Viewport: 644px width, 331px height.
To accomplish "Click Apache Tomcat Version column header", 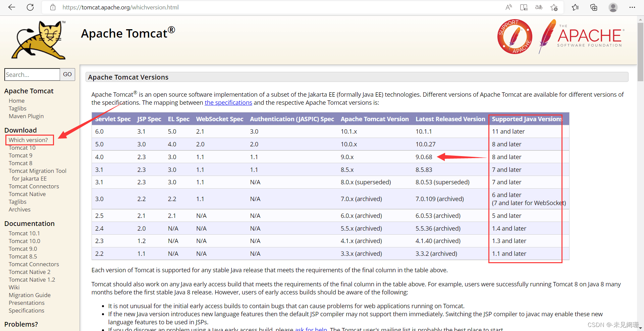I will point(375,119).
